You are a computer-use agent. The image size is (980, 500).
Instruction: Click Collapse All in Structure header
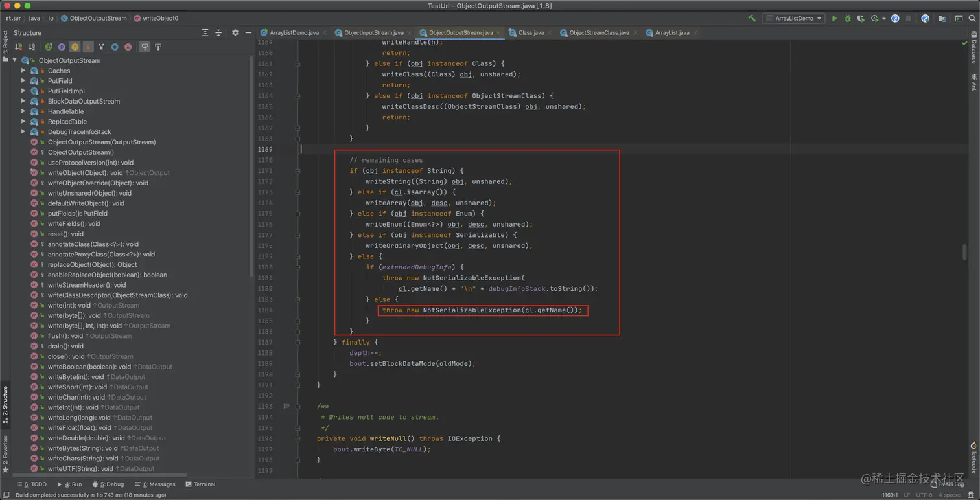pos(218,33)
